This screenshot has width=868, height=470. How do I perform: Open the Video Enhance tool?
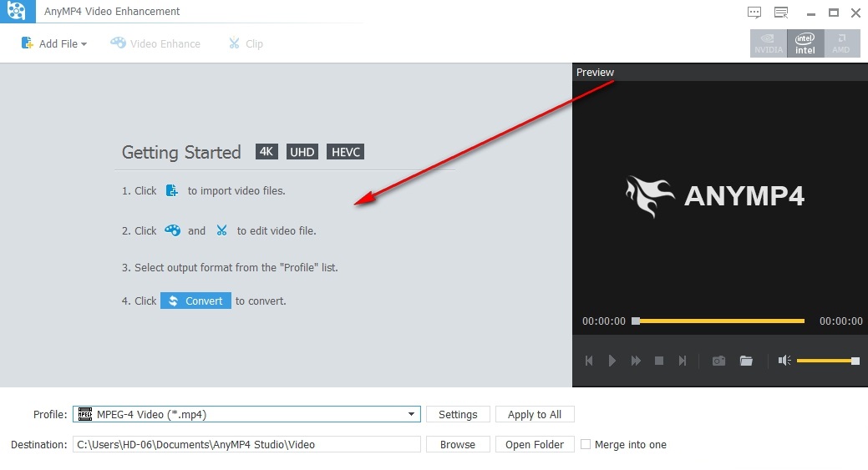point(155,43)
